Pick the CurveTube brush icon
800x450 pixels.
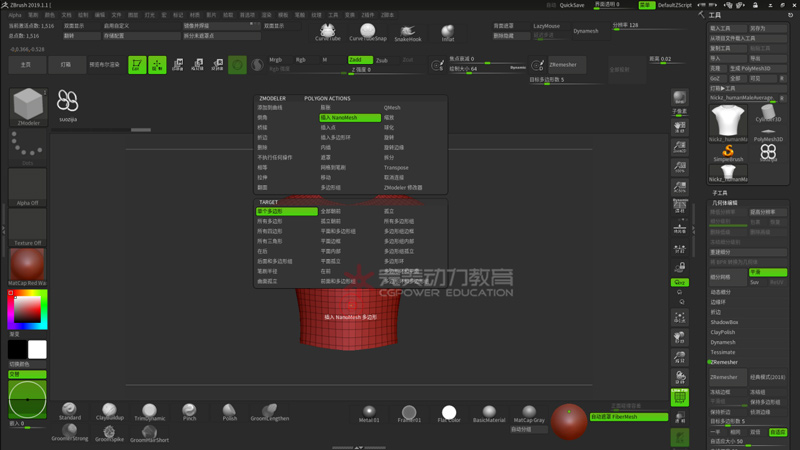click(x=327, y=32)
